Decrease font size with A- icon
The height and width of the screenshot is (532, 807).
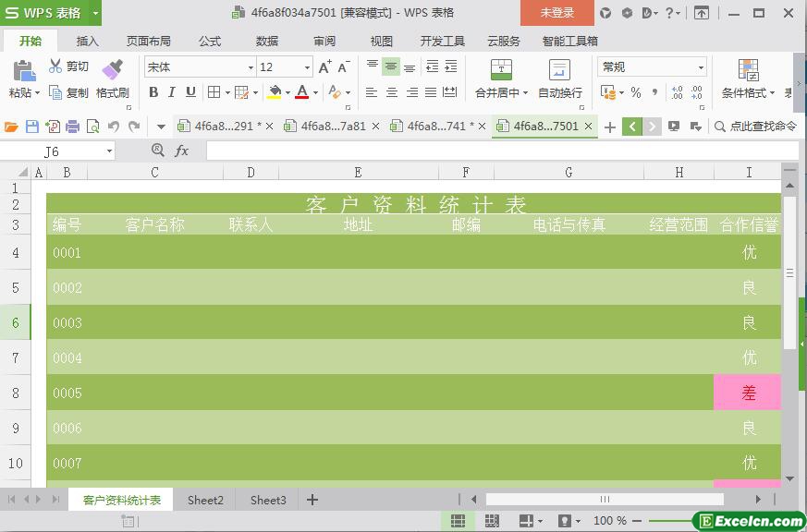pyautogui.click(x=343, y=66)
